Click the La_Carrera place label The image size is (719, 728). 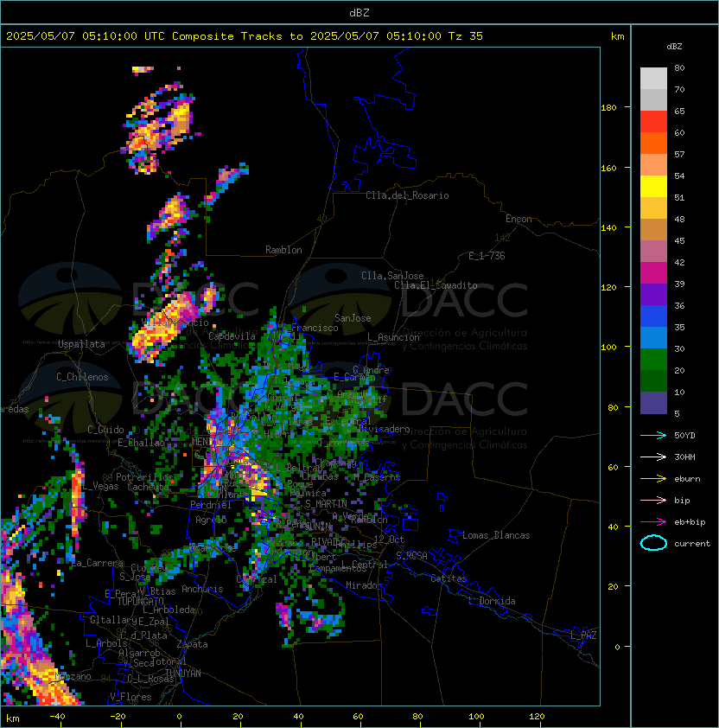tap(98, 563)
